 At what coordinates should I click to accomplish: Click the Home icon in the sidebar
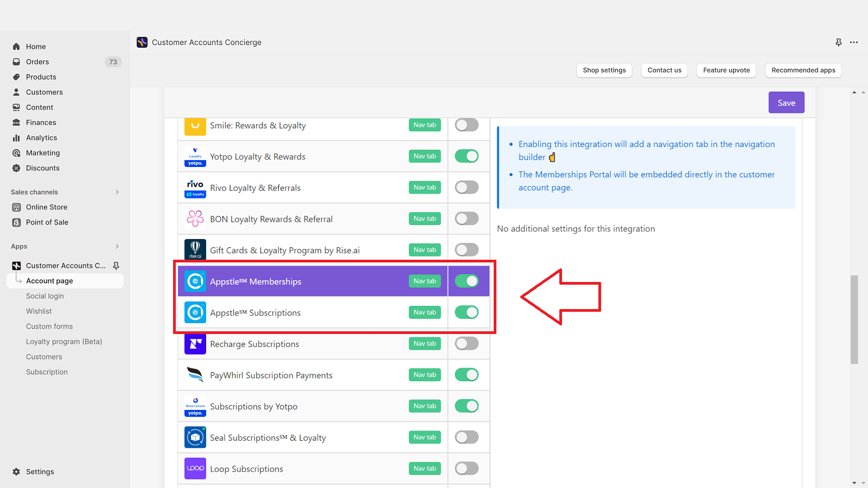coord(16,47)
